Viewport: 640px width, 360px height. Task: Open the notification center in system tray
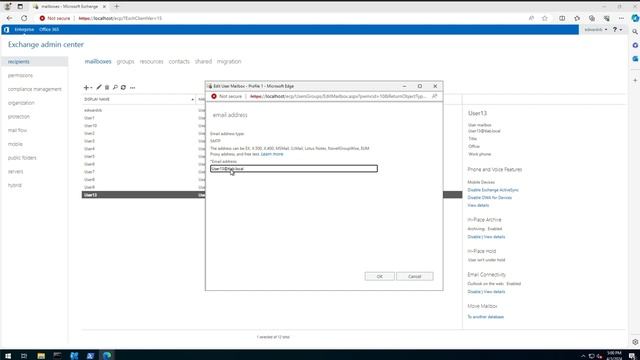click(632, 356)
